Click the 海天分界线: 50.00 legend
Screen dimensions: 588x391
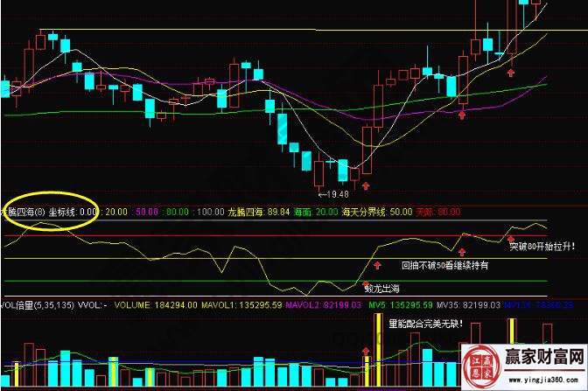[366, 211]
